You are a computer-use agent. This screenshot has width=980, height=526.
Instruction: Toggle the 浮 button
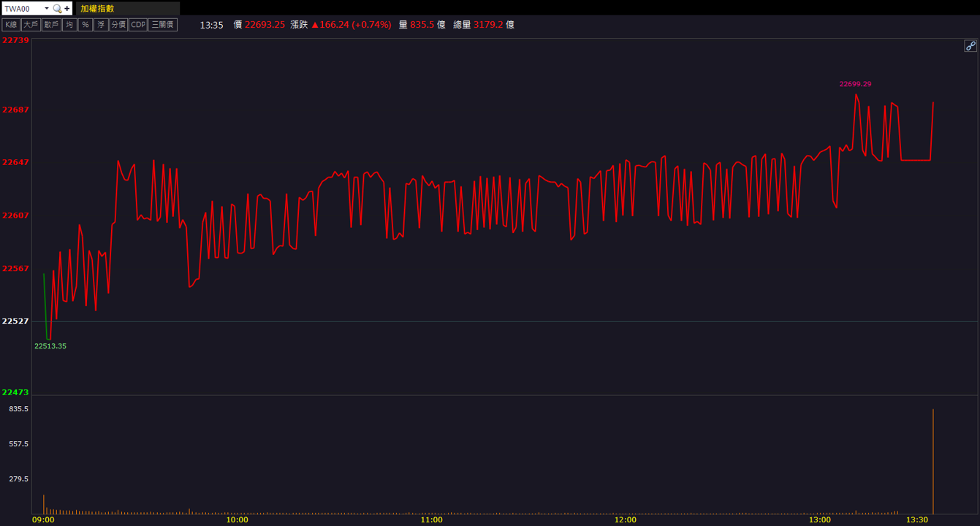click(x=101, y=25)
